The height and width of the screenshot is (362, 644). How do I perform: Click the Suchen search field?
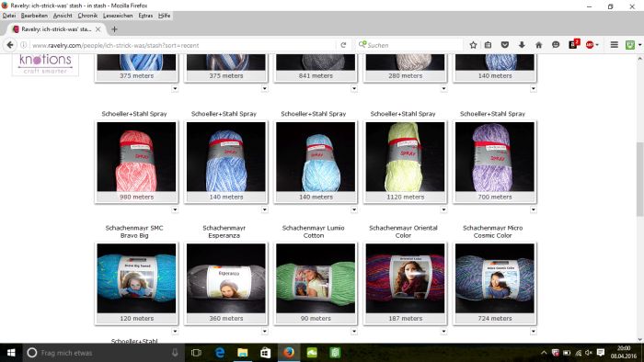408,45
